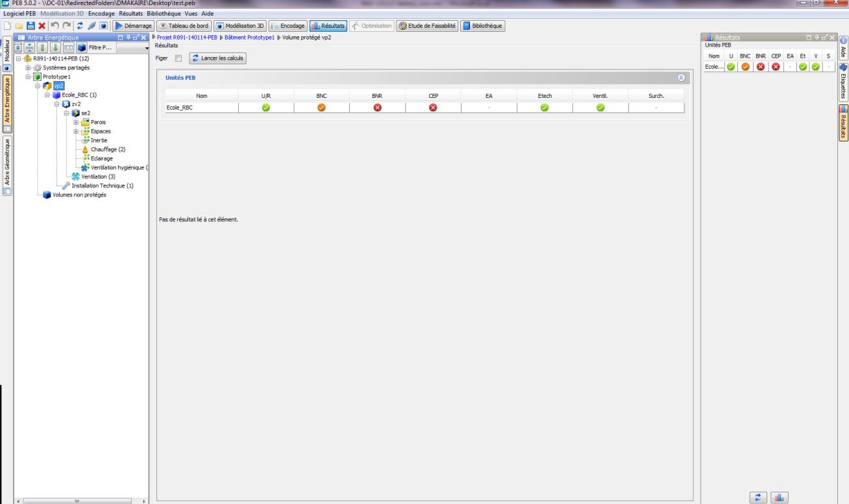Switch to the Modeleur side tab
Screen dimensions: 849x504
click(x=6, y=53)
